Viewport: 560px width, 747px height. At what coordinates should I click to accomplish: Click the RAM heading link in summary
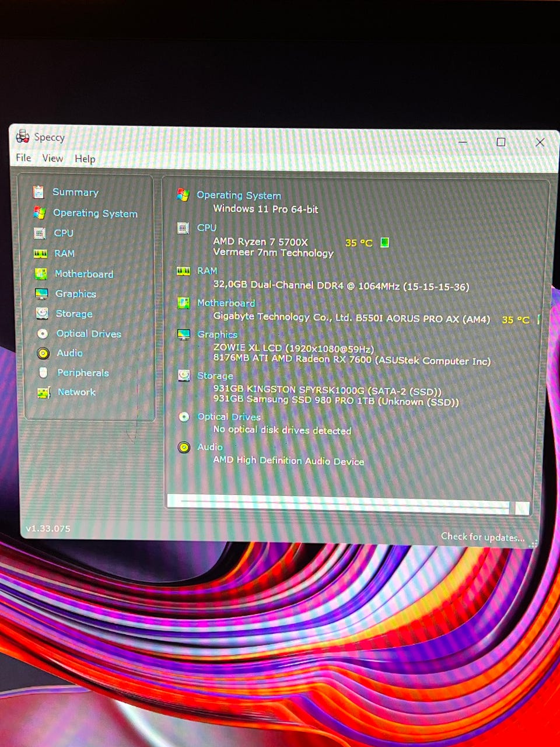[207, 271]
